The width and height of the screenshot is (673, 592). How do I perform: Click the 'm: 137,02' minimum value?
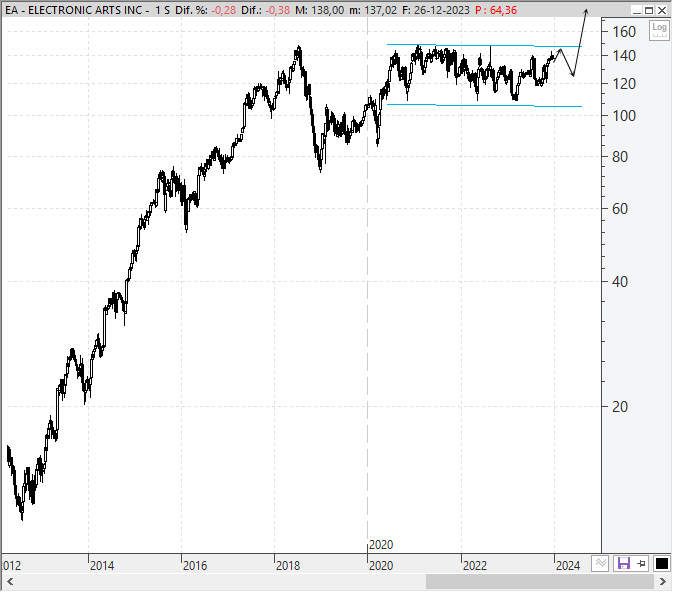tap(373, 10)
